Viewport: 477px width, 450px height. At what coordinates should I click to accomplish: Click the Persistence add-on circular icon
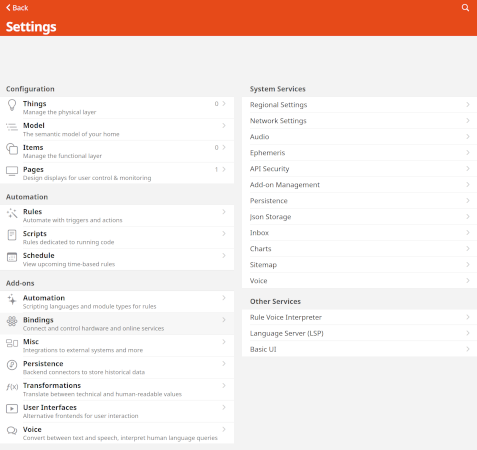[x=12, y=365]
